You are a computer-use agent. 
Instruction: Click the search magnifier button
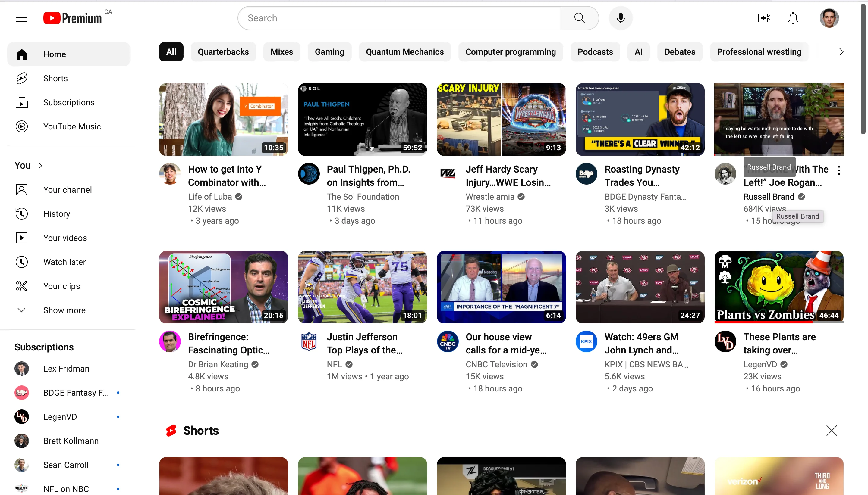pos(579,18)
